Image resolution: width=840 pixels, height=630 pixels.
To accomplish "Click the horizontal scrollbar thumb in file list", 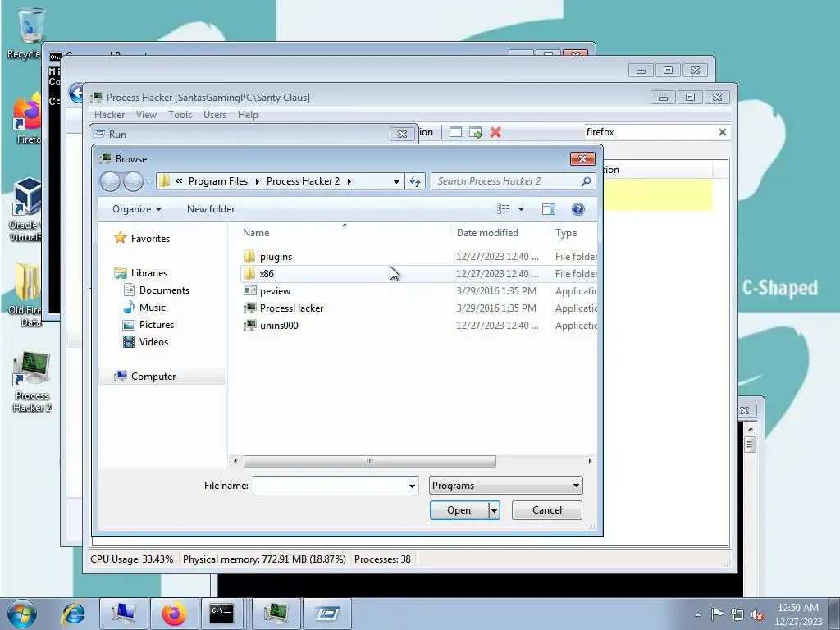I will [370, 461].
